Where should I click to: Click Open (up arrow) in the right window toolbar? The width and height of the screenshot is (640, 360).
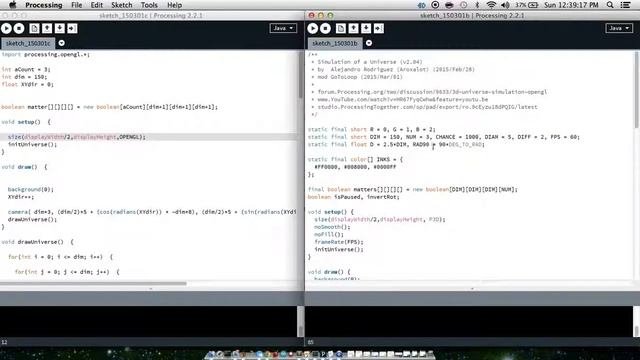pyautogui.click(x=353, y=28)
